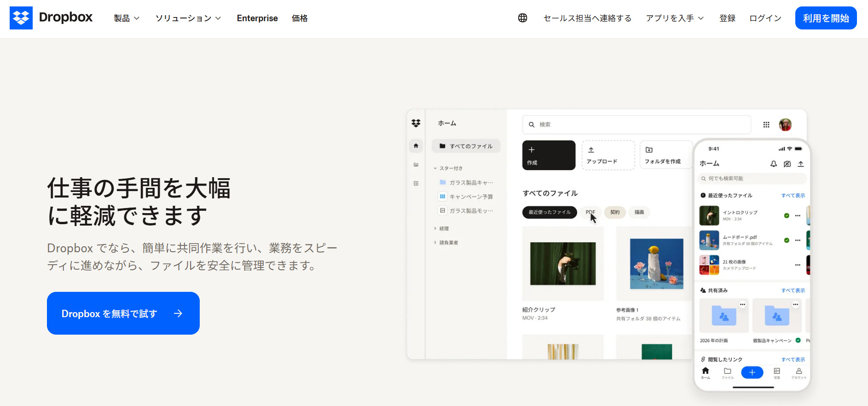Viewport: 868px width, 406px height.
Task: Click すべて表示 next to 閲覧したリンク
Action: (793, 360)
